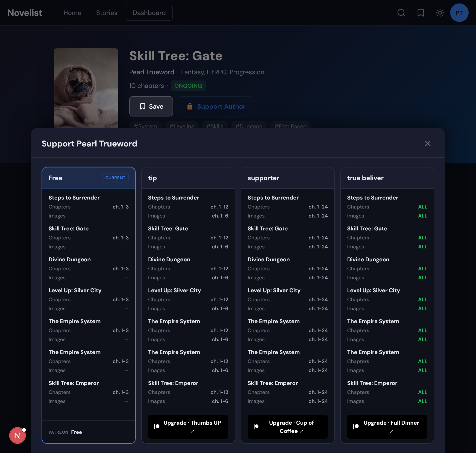This screenshot has height=453, width=476.
Task: Click the Patreon icon on the Full Dinner button
Action: tap(356, 427)
